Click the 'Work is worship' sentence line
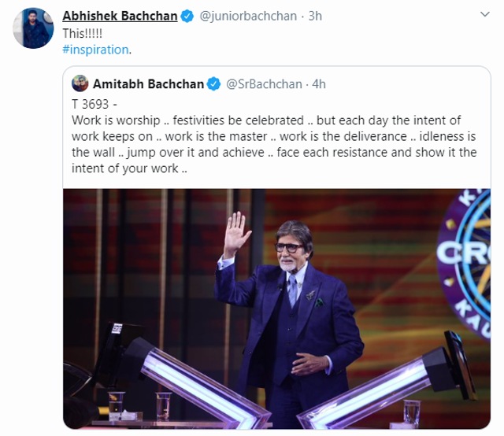Screen dimensions: 504x436 click(x=266, y=120)
